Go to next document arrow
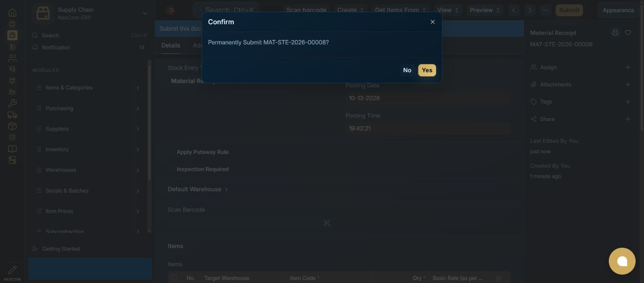This screenshot has width=644, height=283. (530, 10)
